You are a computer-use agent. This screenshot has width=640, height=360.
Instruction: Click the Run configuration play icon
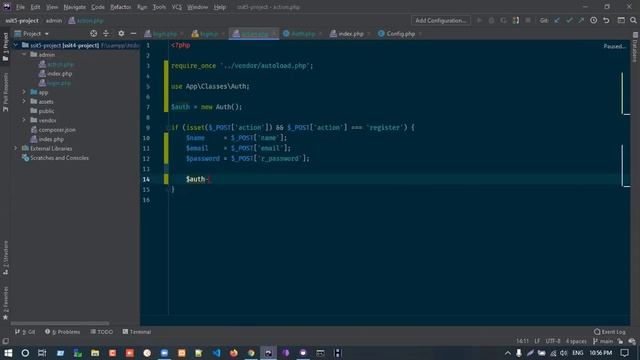(479, 20)
